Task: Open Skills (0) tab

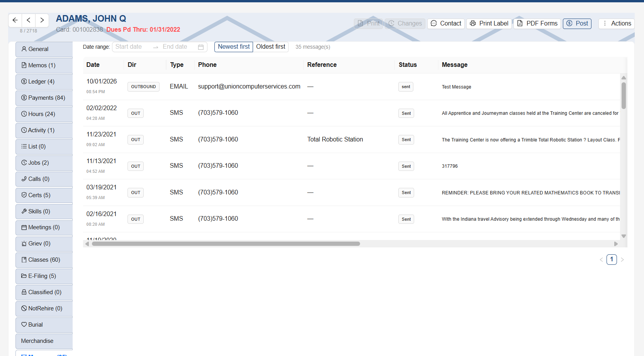Action: point(44,211)
